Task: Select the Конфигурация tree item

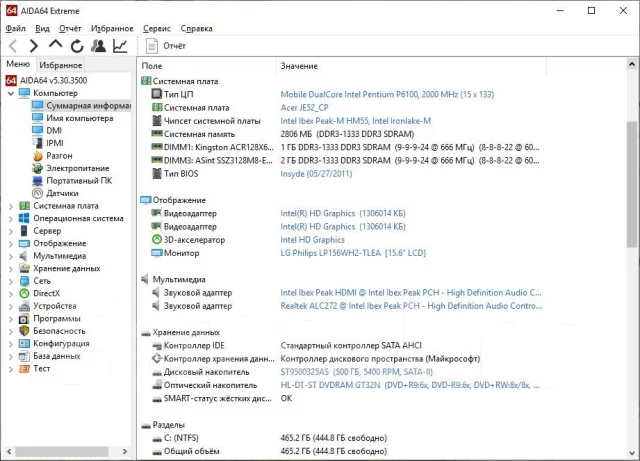Action: 61,343
